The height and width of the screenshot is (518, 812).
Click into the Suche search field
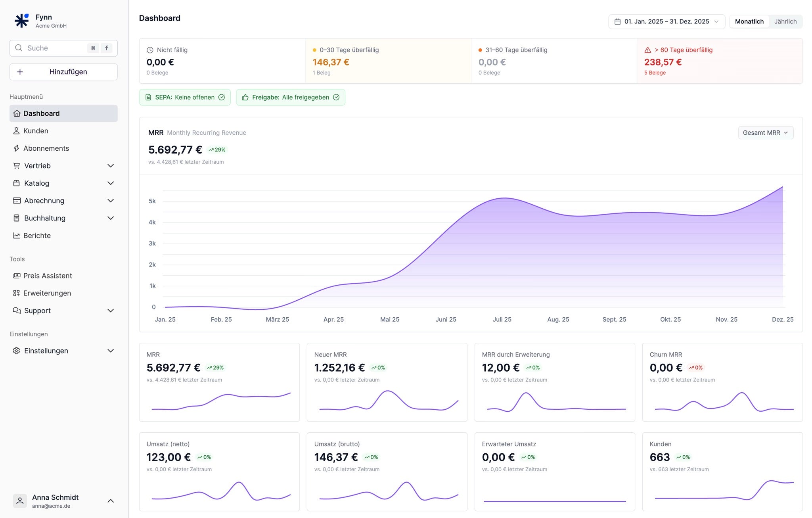click(56, 48)
